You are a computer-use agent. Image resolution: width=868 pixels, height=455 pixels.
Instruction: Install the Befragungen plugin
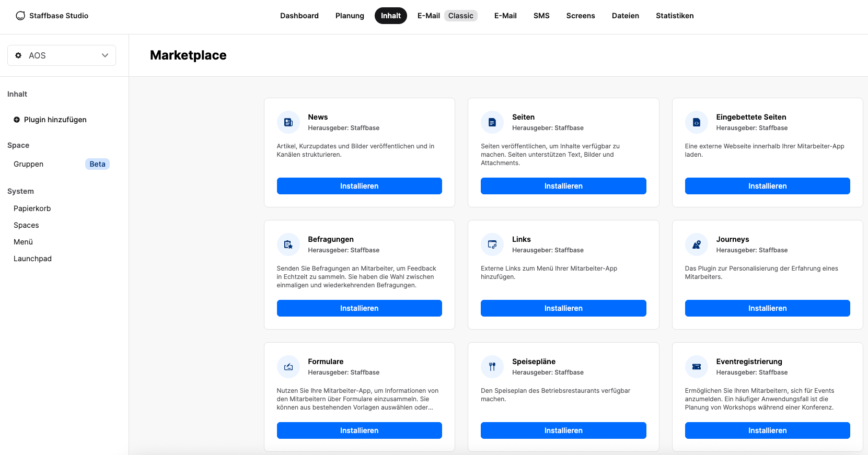(x=360, y=308)
